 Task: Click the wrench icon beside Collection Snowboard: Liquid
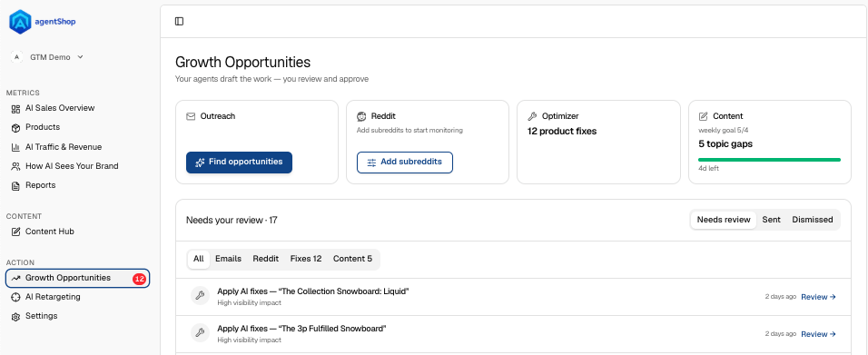point(200,296)
